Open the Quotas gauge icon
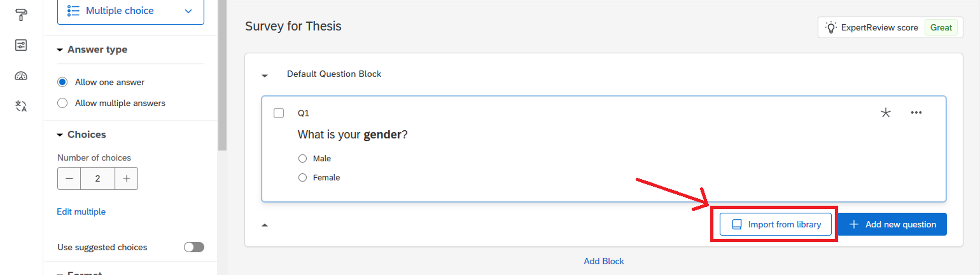The image size is (980, 275). pyautogui.click(x=21, y=76)
